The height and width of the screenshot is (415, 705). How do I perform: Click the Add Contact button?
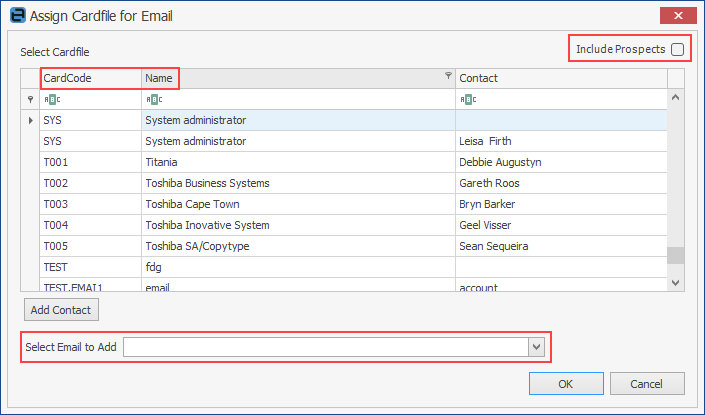click(61, 310)
